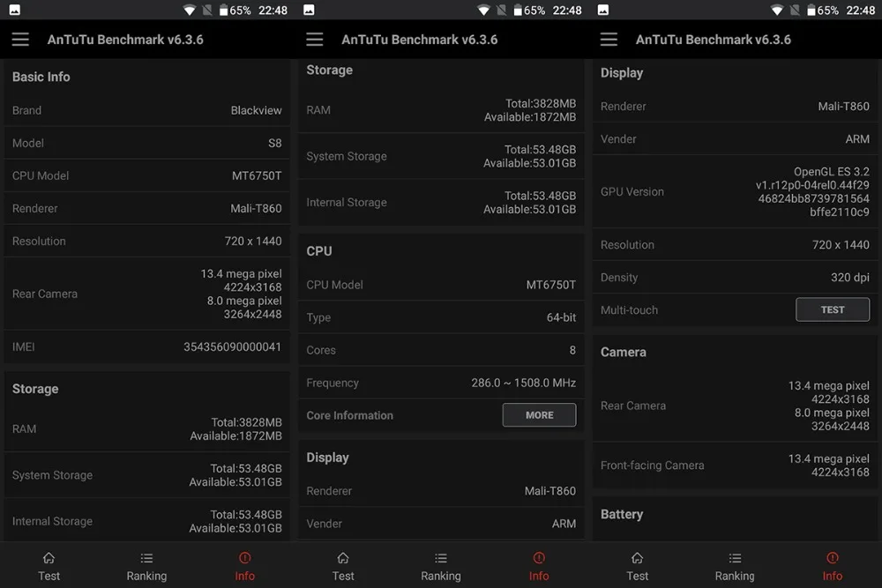Switch to Ranking tab label in right screenshot
This screenshot has width=882, height=588.
pos(735,576)
